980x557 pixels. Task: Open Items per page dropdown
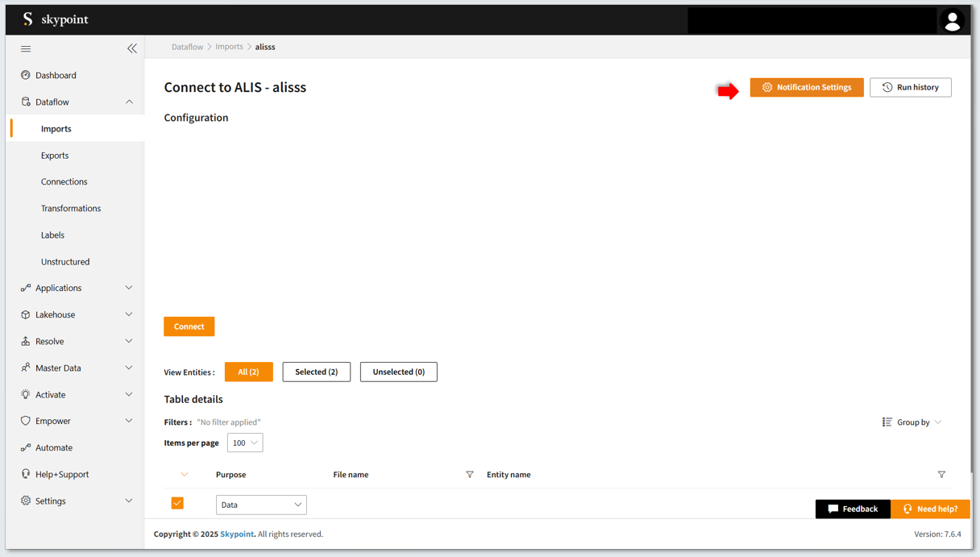(245, 443)
